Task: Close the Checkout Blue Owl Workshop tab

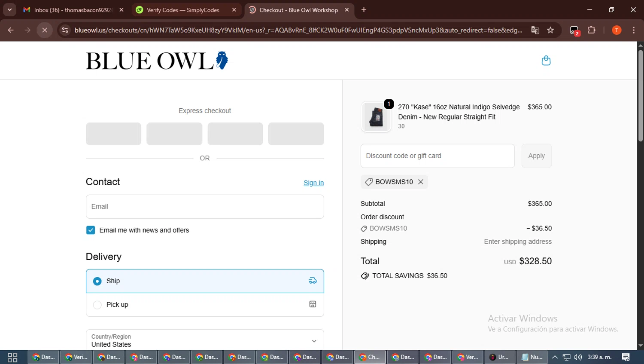Action: click(x=347, y=10)
